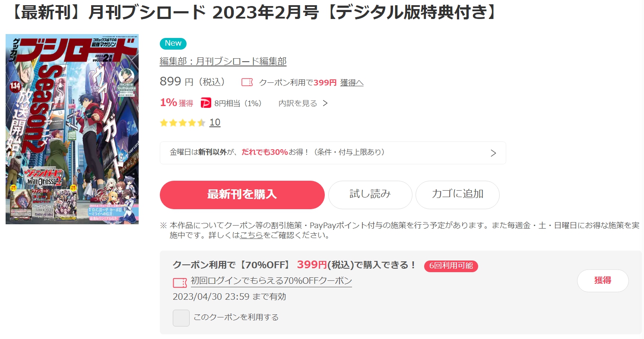This screenshot has height=339, width=644.
Task: Click the 8円相当 PayPay points text
Action: click(x=238, y=104)
